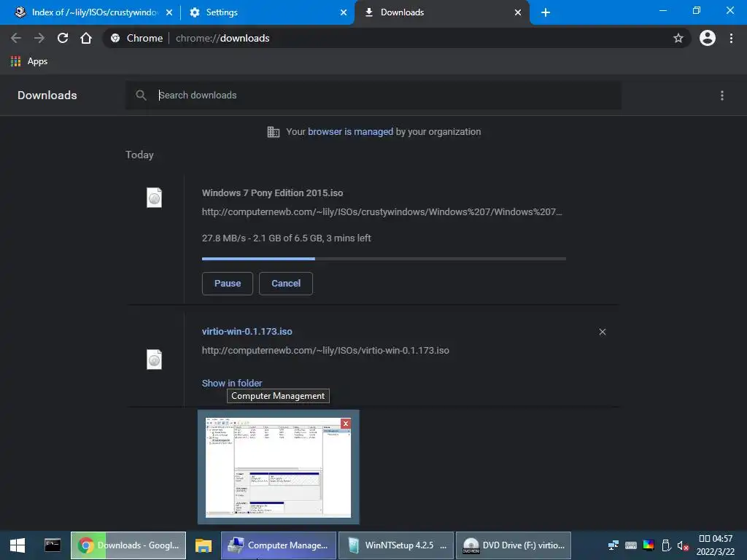Open the Apps shortcut in bookmarks bar
Image resolution: width=747 pixels, height=560 pixels.
(29, 61)
